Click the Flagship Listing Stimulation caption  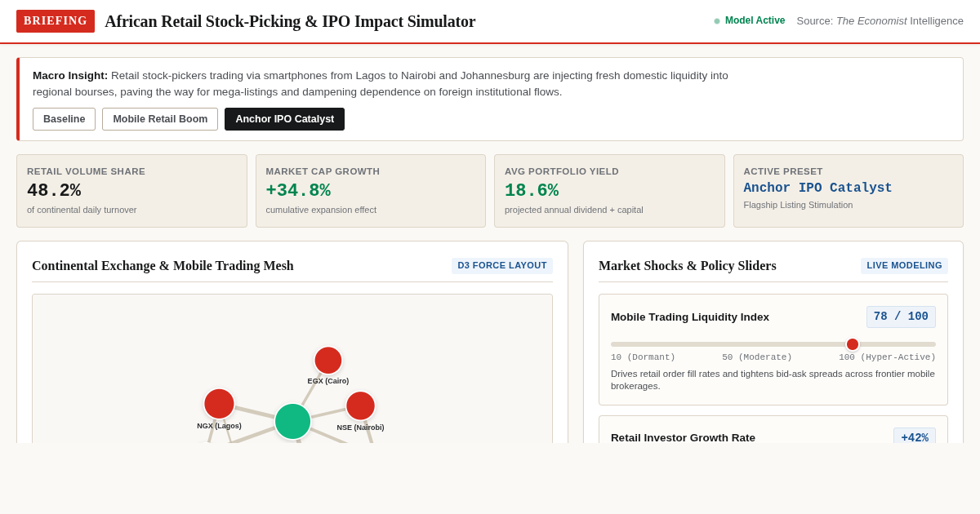point(798,205)
